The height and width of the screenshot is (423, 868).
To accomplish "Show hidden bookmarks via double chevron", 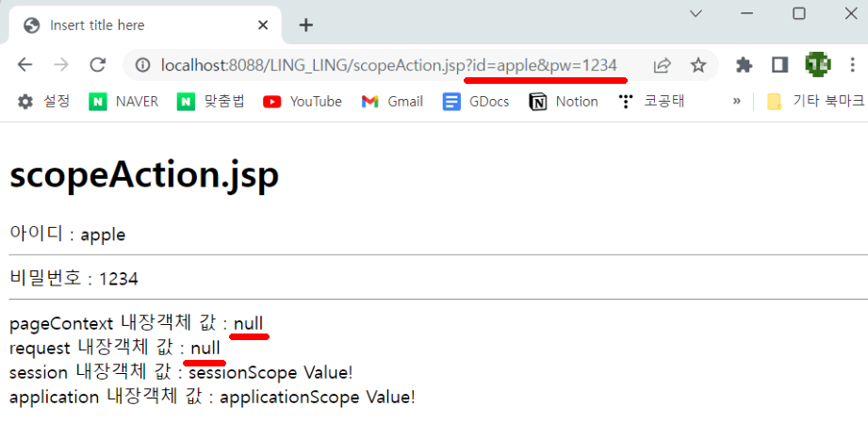I will pos(736,102).
